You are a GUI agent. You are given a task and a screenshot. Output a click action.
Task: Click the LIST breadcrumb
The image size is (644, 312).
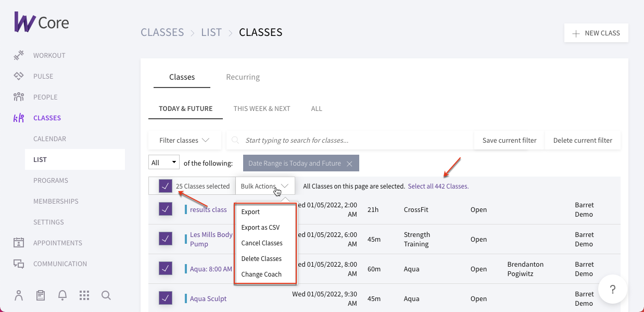pos(211,32)
